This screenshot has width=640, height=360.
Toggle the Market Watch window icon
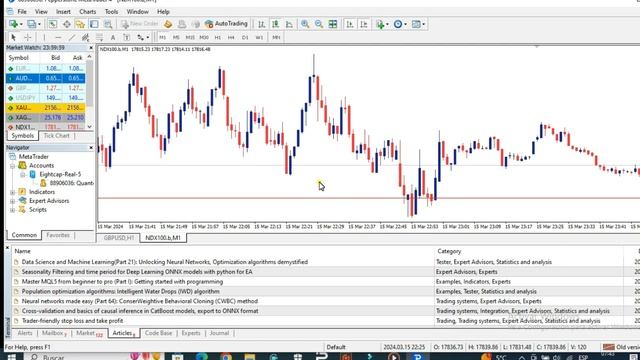coord(53,24)
